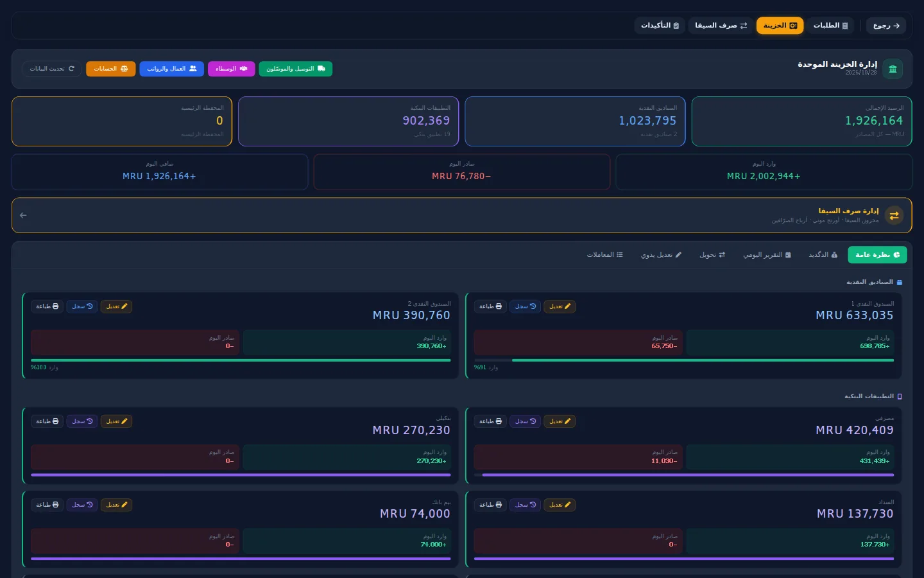Viewport: 924px width, 578px height.
Task: Refresh data with the "تحديث البيانات" button
Action: [51, 69]
